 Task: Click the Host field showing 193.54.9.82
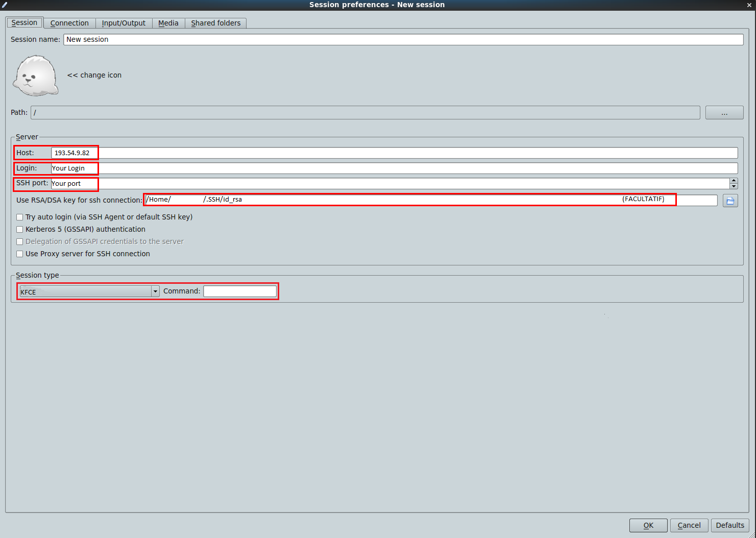[394, 153]
